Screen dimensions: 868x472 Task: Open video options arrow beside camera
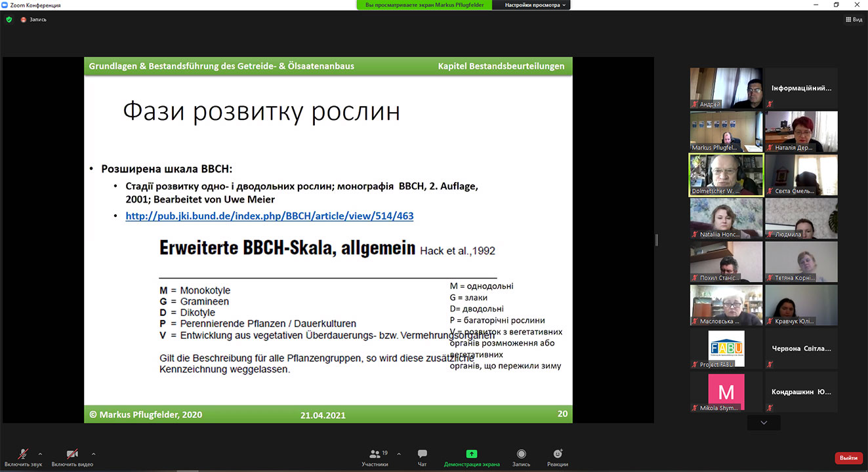click(93, 454)
